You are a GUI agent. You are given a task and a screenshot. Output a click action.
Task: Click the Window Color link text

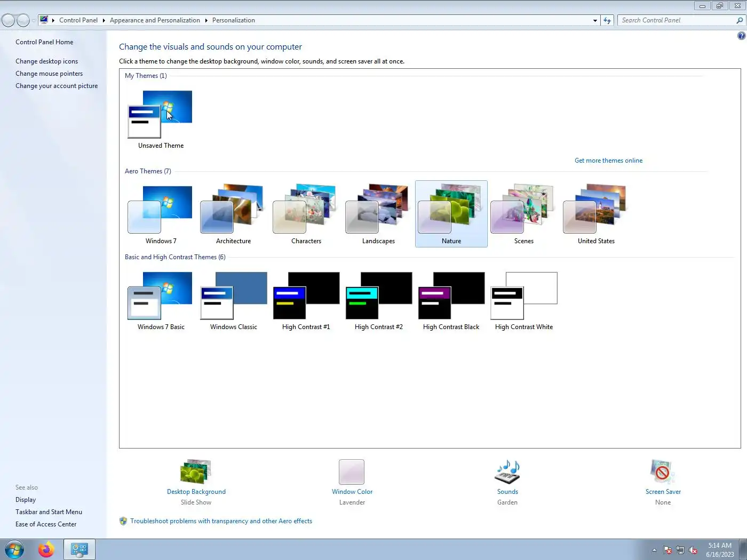(352, 492)
